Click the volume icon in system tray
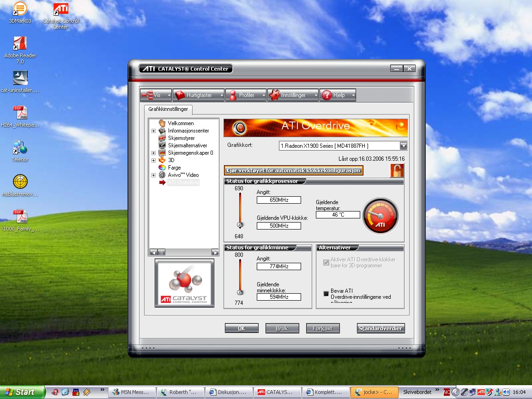This screenshot has width=532, height=399. (x=506, y=392)
